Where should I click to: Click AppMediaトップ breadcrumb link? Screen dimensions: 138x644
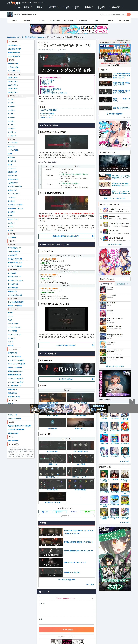click(13, 37)
